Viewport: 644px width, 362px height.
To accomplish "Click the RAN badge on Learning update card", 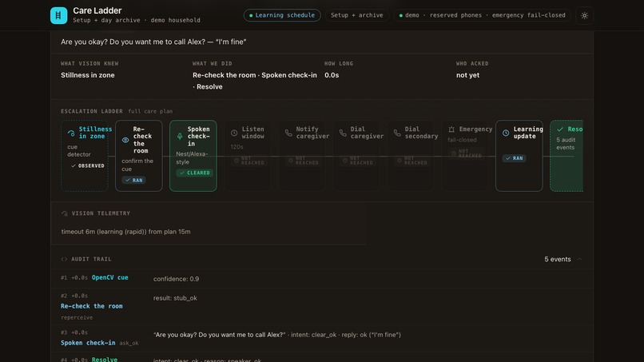I will [x=514, y=157].
